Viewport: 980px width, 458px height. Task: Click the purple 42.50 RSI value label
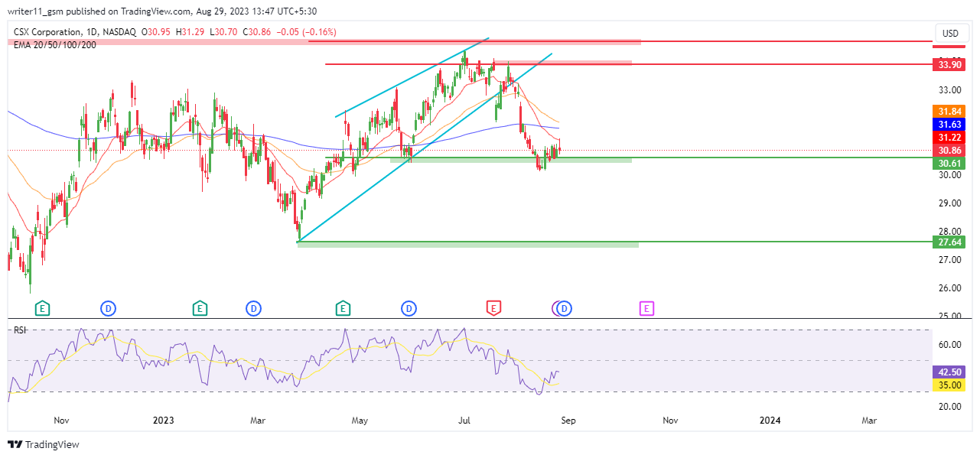click(949, 372)
